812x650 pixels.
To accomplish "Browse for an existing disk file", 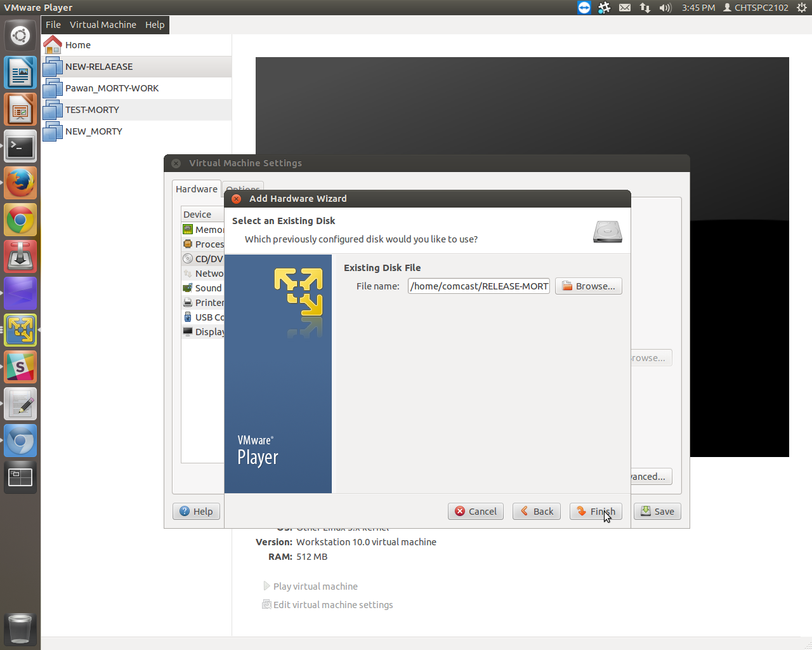I will (588, 286).
